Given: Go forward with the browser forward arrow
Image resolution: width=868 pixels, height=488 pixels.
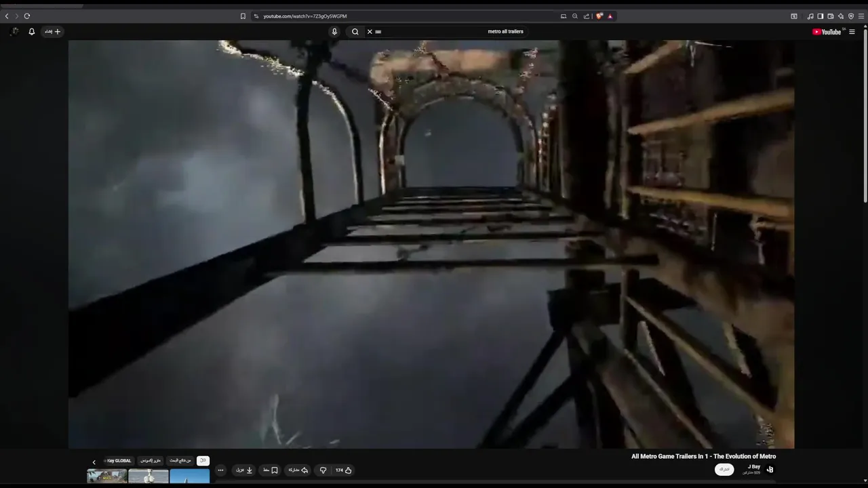Looking at the screenshot, I should click(x=17, y=16).
